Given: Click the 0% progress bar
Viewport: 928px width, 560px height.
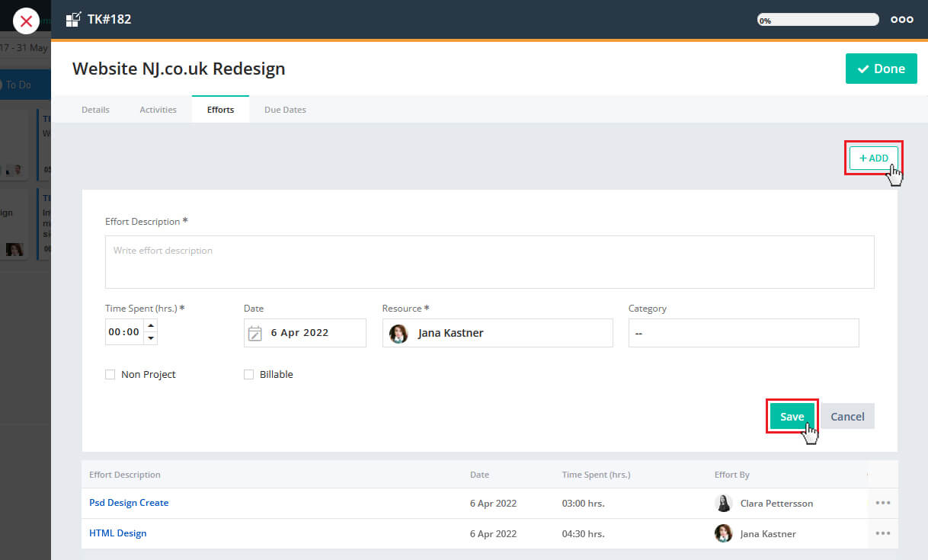Looking at the screenshot, I should [x=818, y=20].
